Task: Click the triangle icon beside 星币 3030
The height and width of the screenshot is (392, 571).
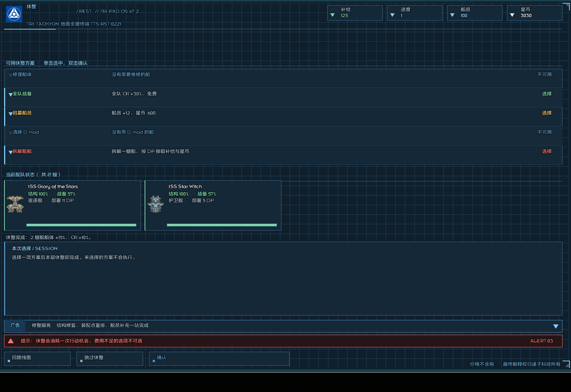Action: (x=512, y=15)
